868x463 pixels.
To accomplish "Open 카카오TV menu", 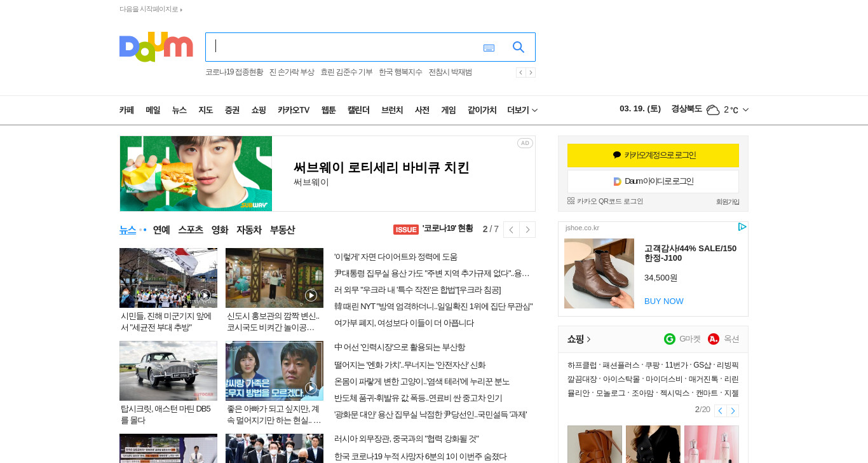I will coord(294,110).
